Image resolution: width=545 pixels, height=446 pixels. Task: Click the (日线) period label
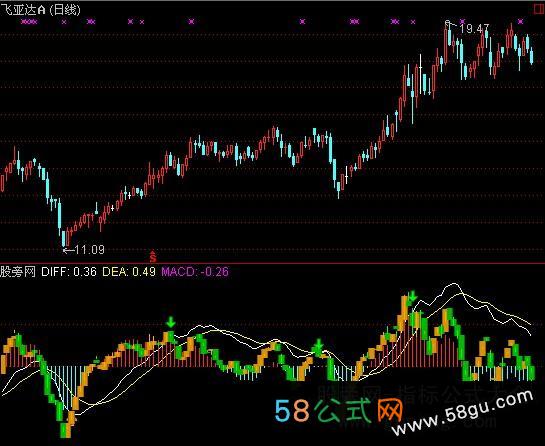pos(65,9)
